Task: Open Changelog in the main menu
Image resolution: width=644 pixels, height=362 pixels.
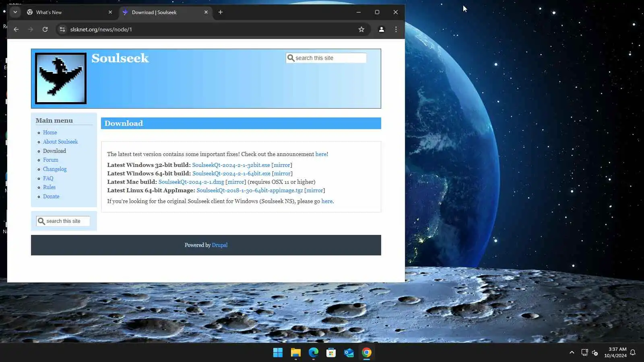Action: click(x=55, y=169)
